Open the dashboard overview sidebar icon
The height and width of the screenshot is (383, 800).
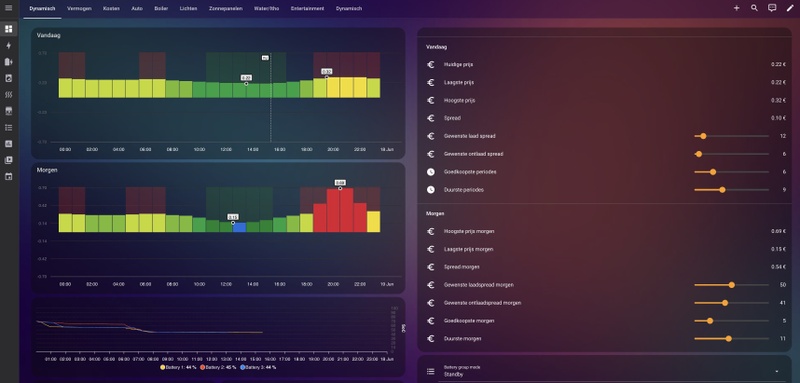click(x=8, y=29)
